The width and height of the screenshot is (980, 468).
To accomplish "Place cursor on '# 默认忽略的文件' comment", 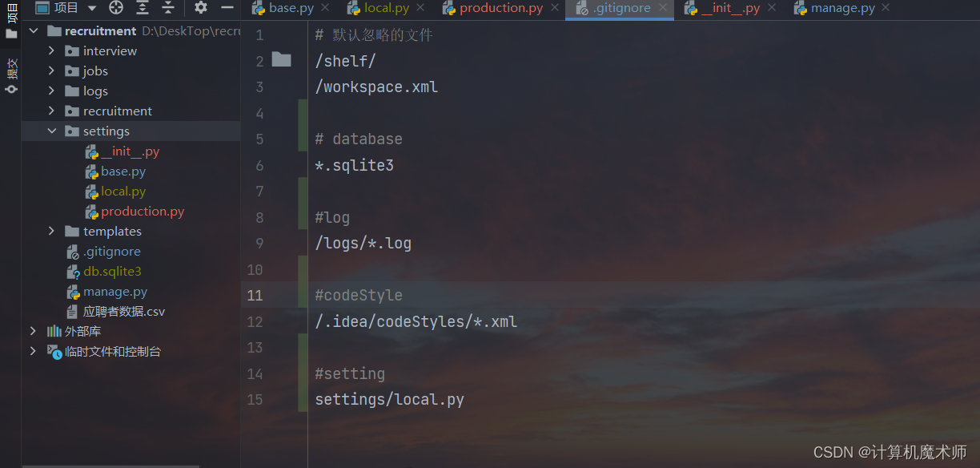I will point(374,35).
